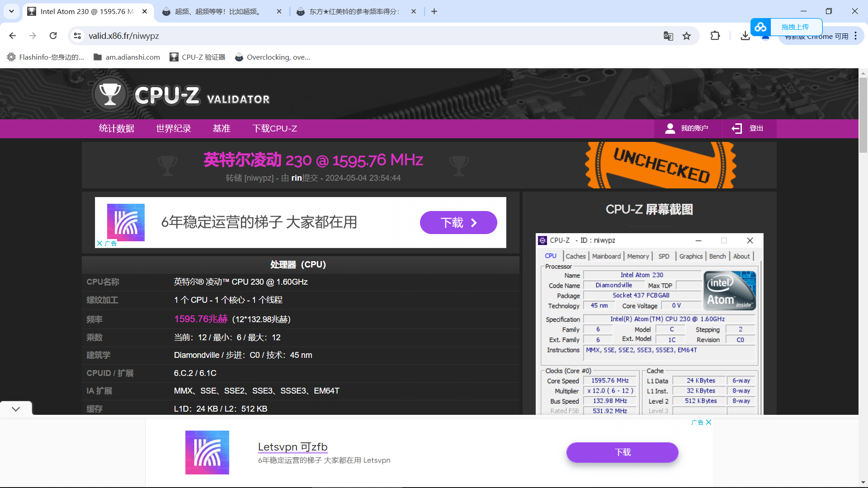Close the Intel Atom 230 tab
Screen dimensions: 868x488
point(145,11)
